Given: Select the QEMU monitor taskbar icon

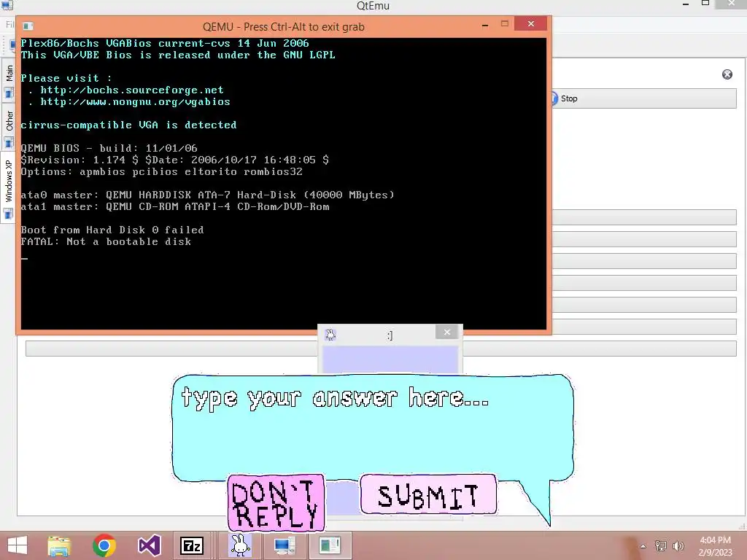Looking at the screenshot, I should (285, 545).
